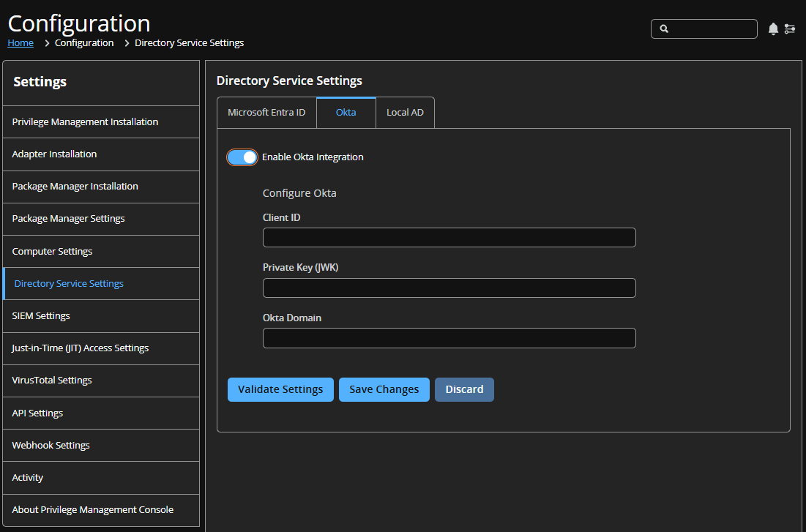
Task: Click the Configuration breadcrumb
Action: 84,43
